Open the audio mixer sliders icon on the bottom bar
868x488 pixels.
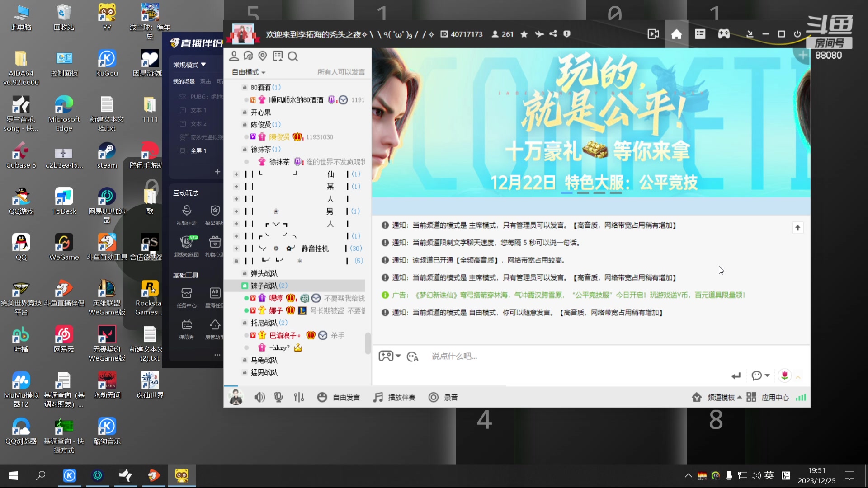pos(299,397)
